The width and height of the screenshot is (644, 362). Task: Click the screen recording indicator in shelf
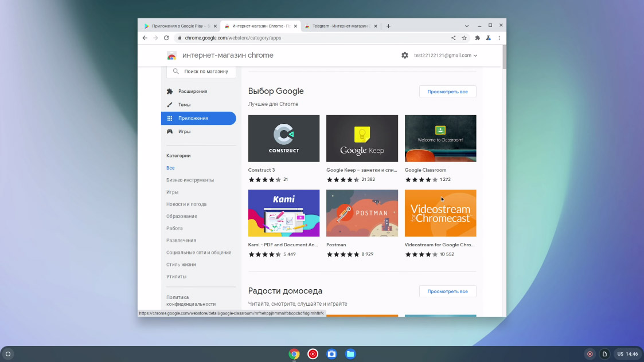[x=590, y=354]
